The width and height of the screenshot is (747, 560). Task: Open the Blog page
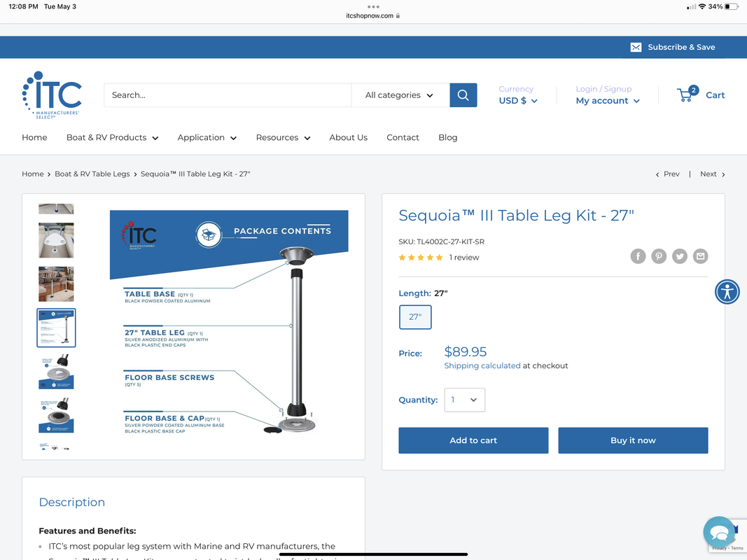(448, 138)
